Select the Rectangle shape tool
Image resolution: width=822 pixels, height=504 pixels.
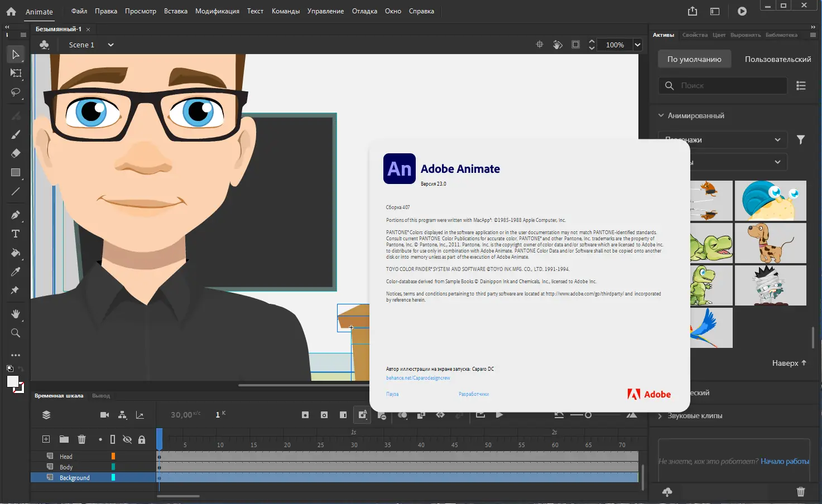click(16, 172)
